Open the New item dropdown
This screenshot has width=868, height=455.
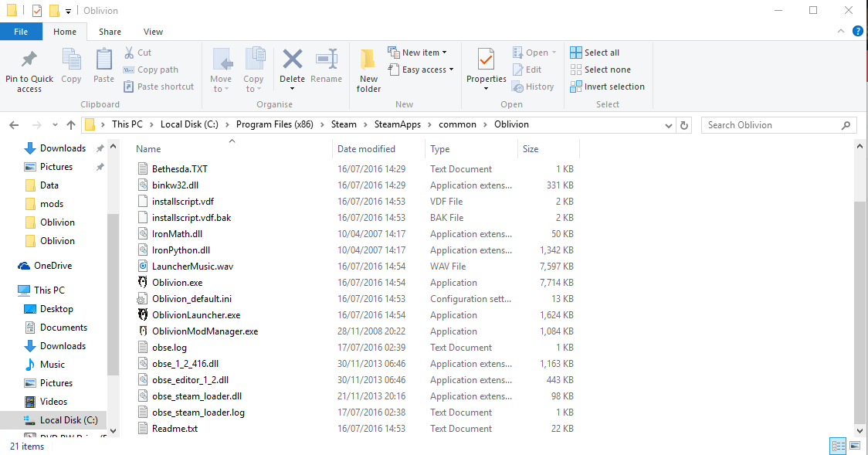pos(417,53)
